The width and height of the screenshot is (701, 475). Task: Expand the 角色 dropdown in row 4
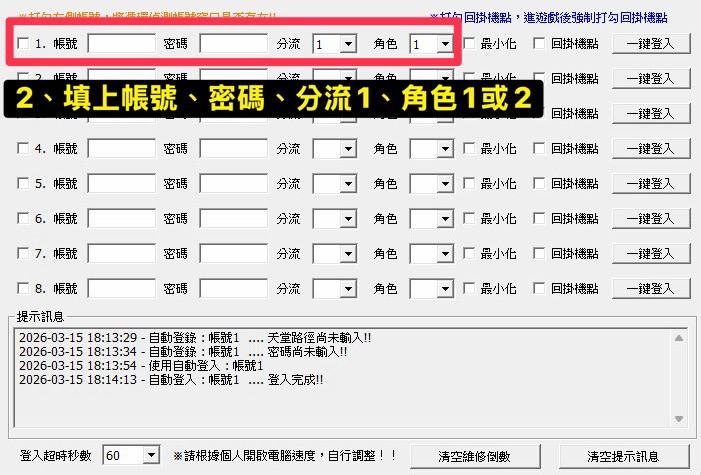click(x=445, y=148)
